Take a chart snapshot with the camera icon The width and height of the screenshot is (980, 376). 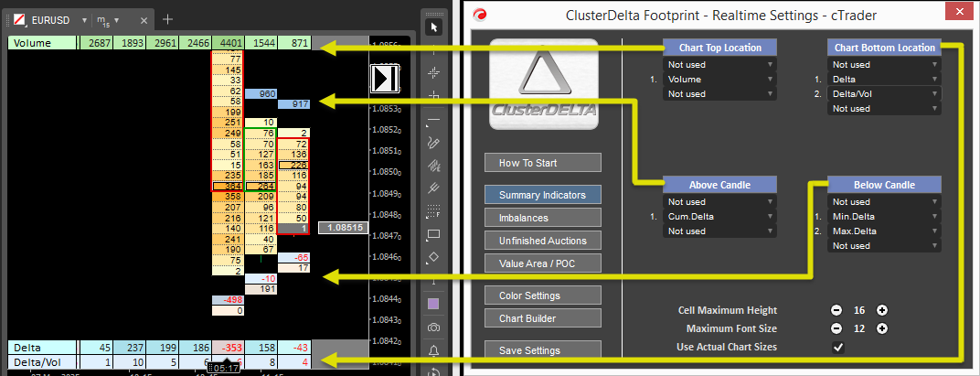435,327
